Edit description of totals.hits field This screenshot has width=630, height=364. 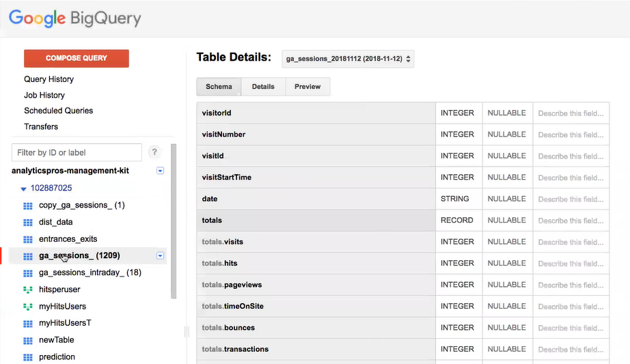[571, 264]
